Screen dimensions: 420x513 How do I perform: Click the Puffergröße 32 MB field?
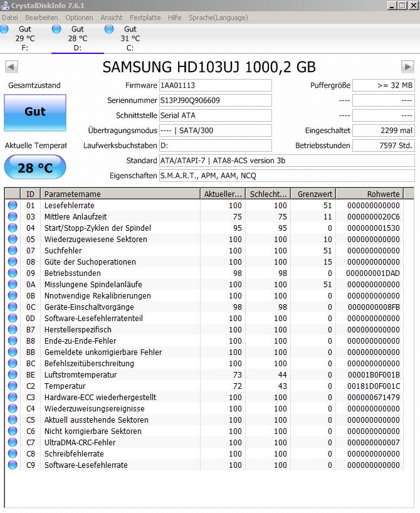point(384,85)
